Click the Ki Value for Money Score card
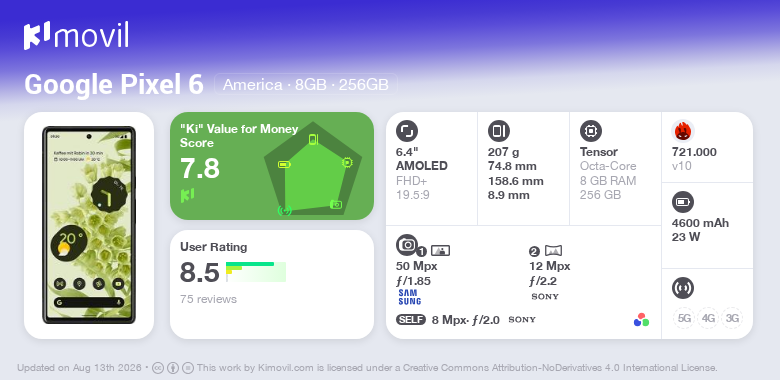The height and width of the screenshot is (380, 780). pyautogui.click(x=272, y=166)
